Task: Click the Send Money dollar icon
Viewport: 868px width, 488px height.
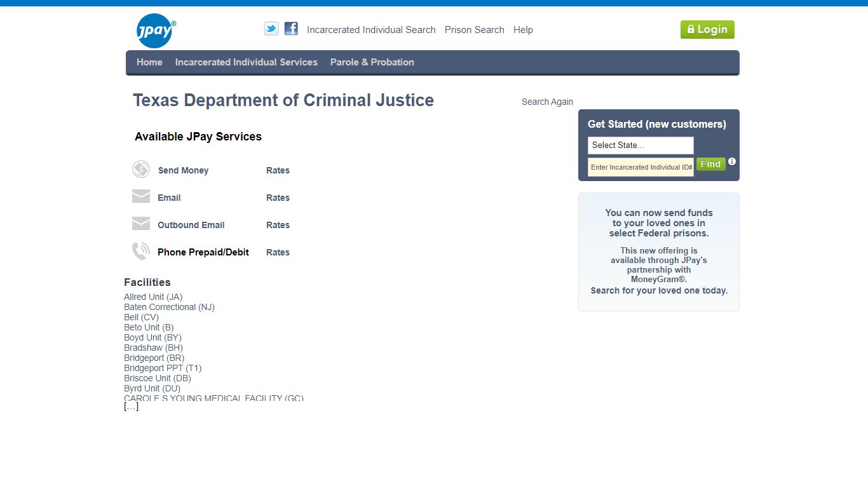Action: tap(141, 169)
